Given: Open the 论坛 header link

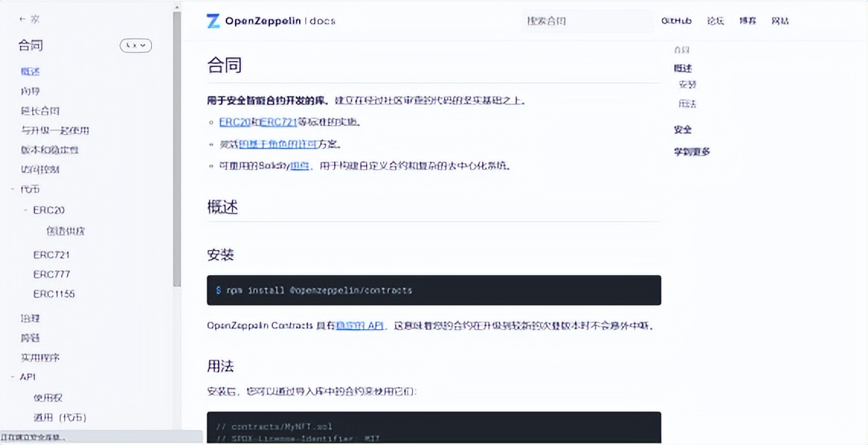Looking at the screenshot, I should coord(715,21).
